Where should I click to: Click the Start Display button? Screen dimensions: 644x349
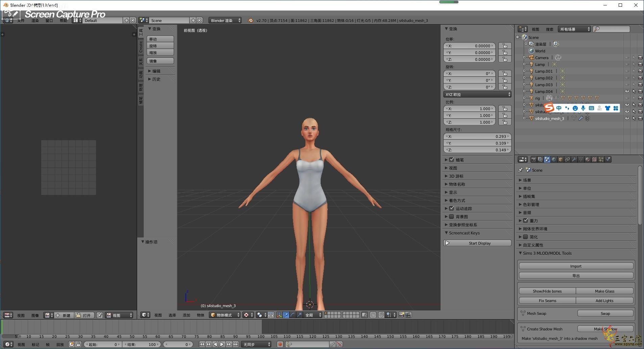477,243
